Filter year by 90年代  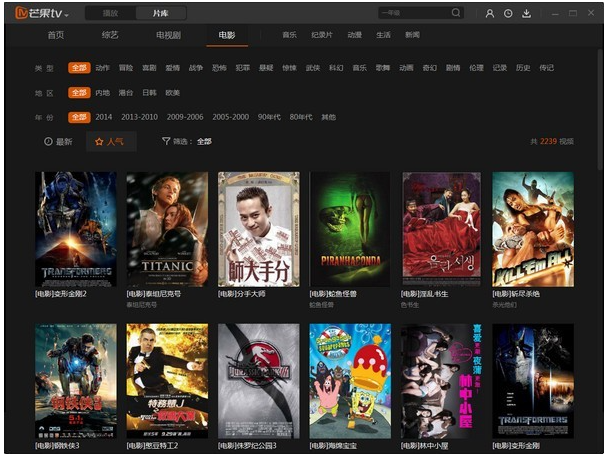269,117
